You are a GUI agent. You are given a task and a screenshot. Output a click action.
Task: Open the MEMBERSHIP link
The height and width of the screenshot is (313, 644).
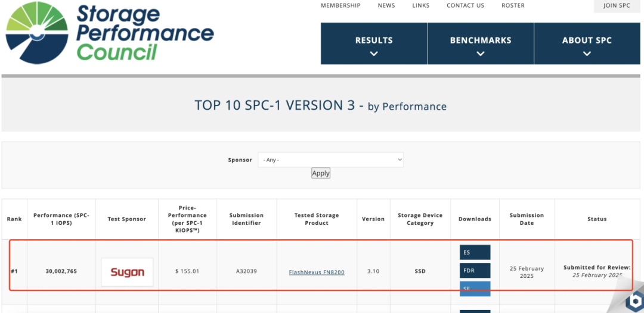coord(340,5)
